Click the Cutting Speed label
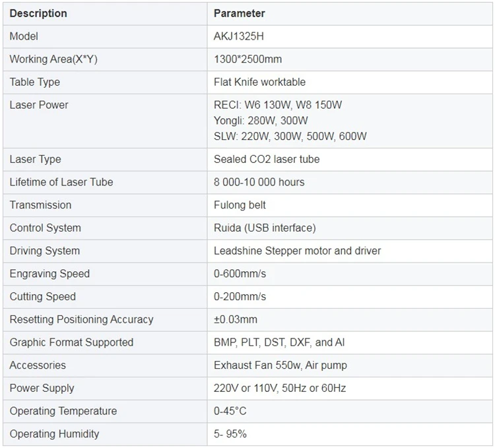 [x=43, y=297]
